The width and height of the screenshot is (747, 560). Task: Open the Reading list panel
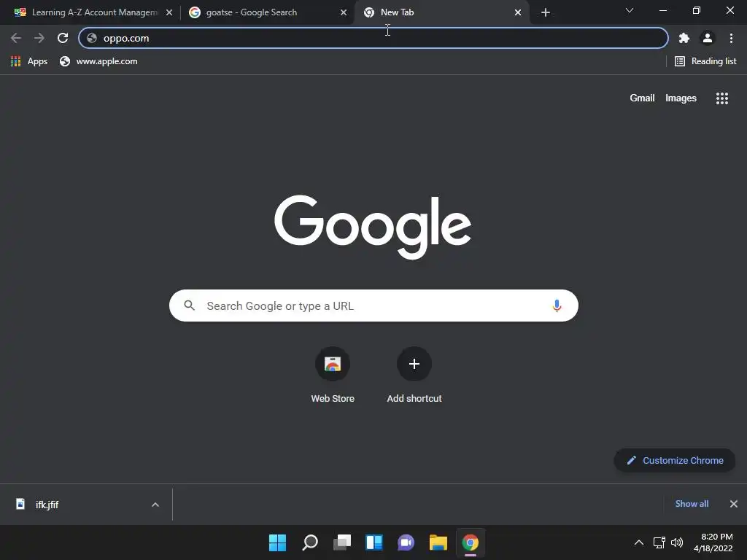[x=705, y=61]
